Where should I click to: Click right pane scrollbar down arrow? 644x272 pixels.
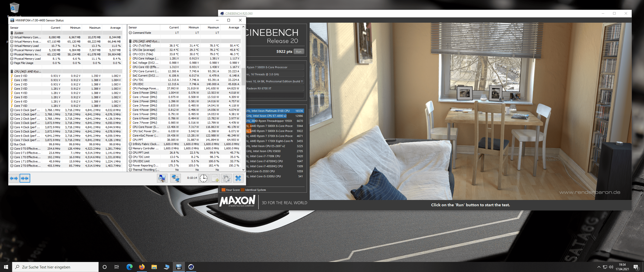243,170
